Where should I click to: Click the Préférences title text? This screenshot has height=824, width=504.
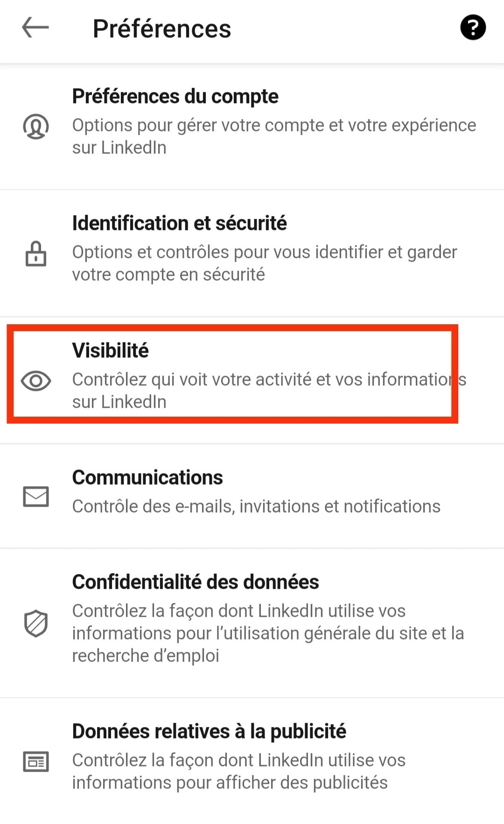click(161, 28)
